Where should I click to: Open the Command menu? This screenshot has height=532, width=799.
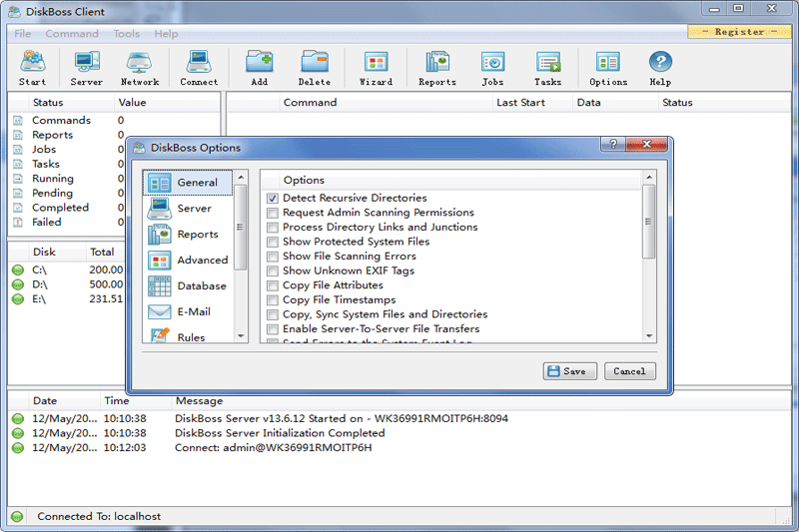tap(72, 34)
